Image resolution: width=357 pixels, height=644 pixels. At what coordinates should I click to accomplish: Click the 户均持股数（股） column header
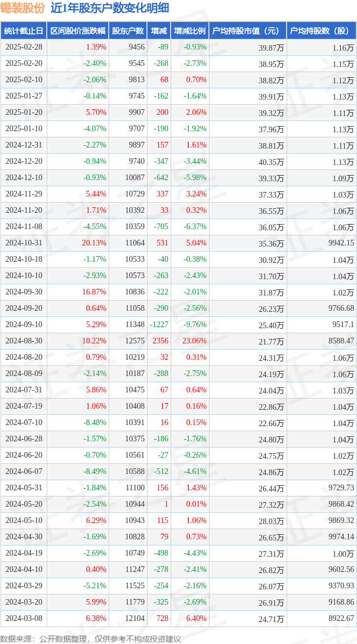(322, 31)
